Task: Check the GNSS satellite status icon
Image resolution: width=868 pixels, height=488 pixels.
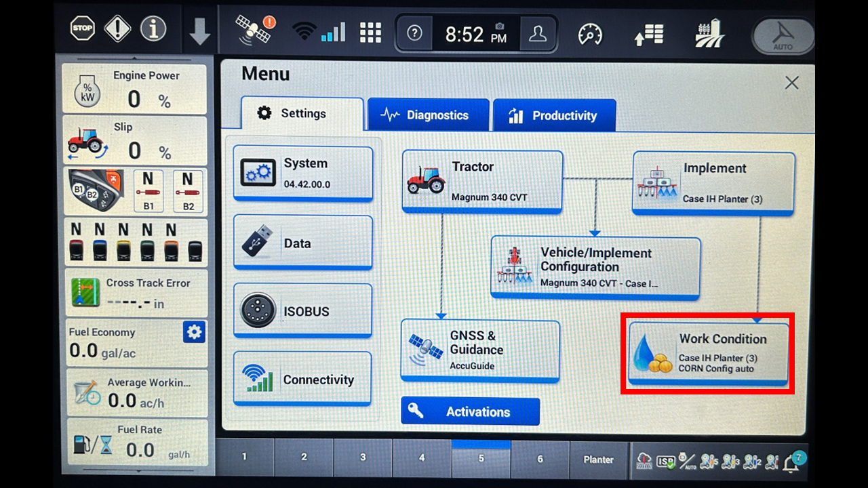Action: [x=254, y=30]
